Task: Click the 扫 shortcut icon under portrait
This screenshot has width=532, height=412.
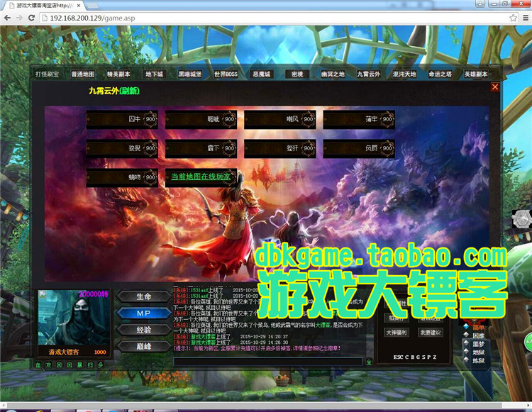Action: click(x=90, y=365)
